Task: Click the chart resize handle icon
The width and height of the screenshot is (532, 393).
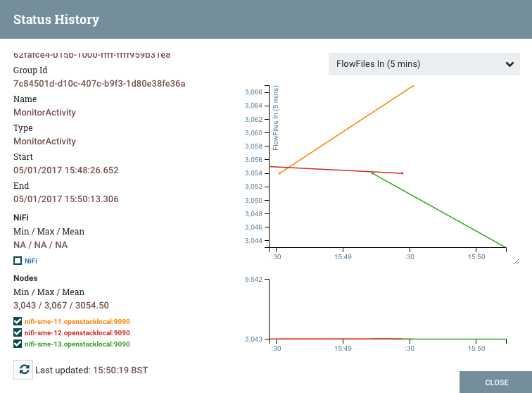Action: [x=516, y=261]
